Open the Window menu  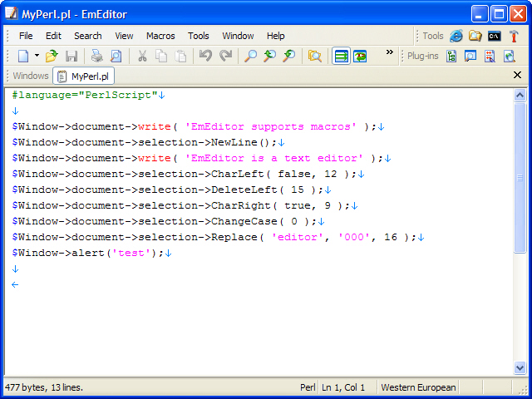point(238,36)
